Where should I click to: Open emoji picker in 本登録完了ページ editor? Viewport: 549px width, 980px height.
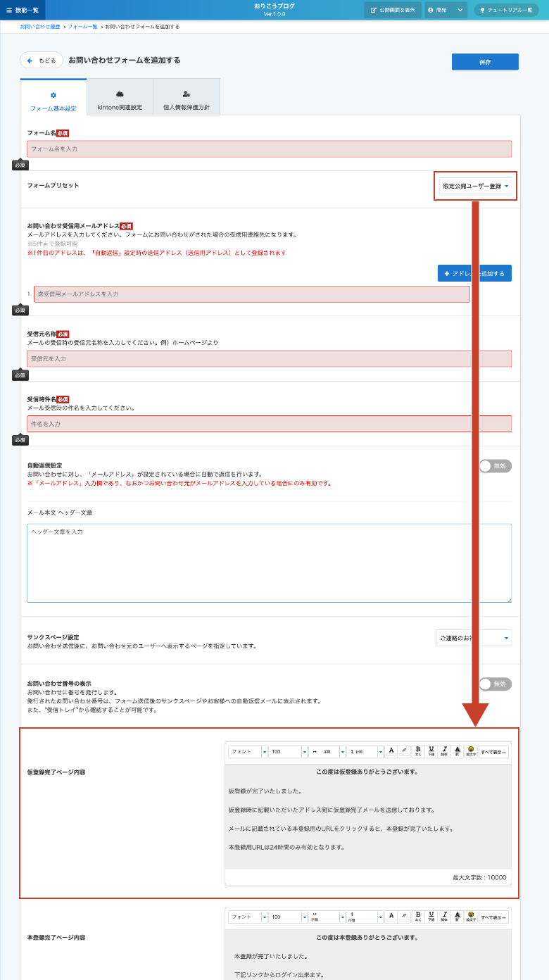point(471,917)
